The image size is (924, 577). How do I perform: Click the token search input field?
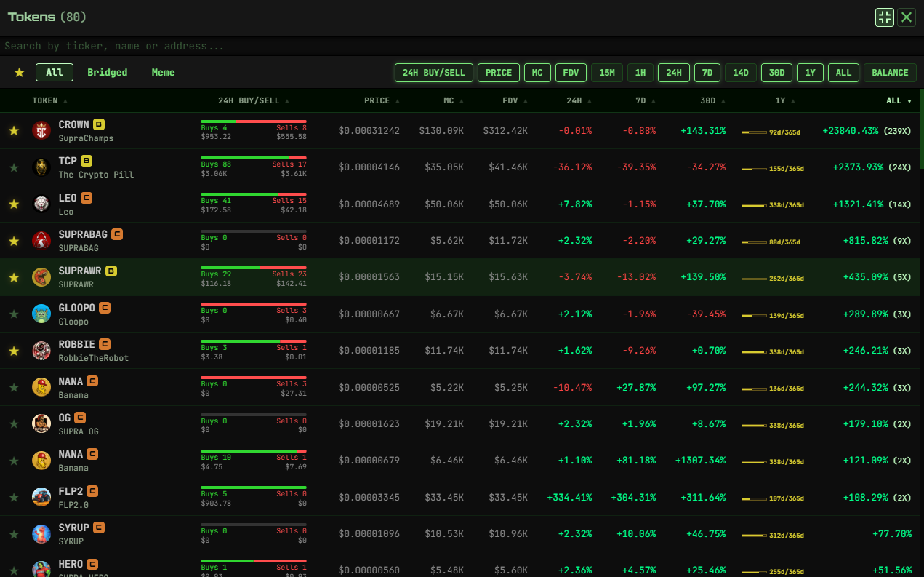point(462,46)
